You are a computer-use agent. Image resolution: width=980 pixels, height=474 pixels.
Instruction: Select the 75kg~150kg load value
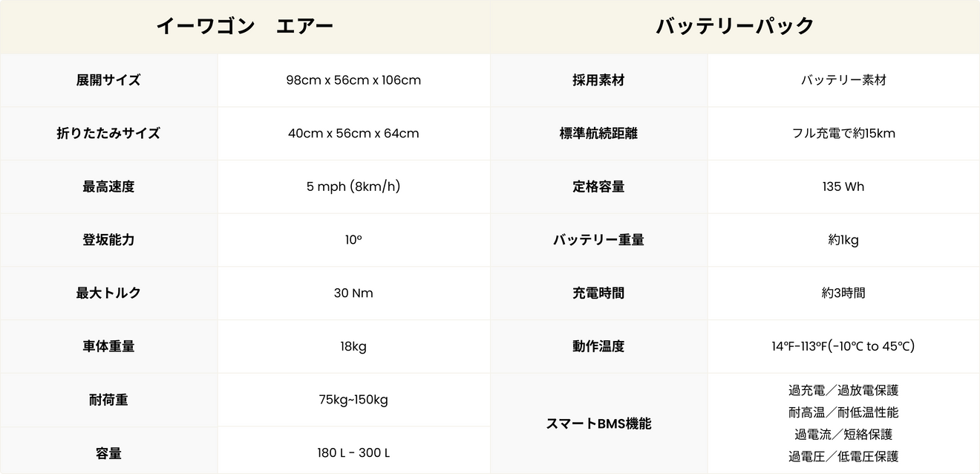(x=353, y=400)
